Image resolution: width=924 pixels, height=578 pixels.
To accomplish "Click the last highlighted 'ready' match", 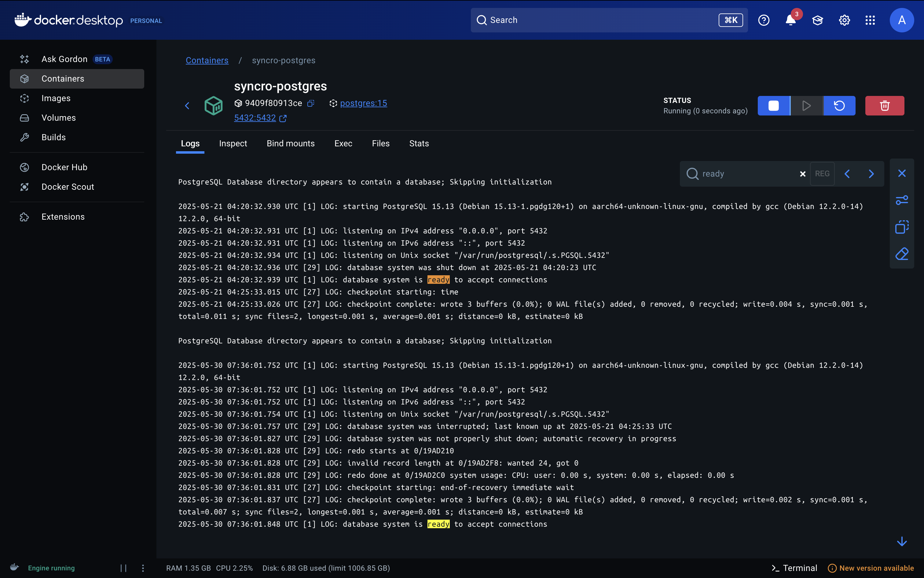I will (x=438, y=524).
